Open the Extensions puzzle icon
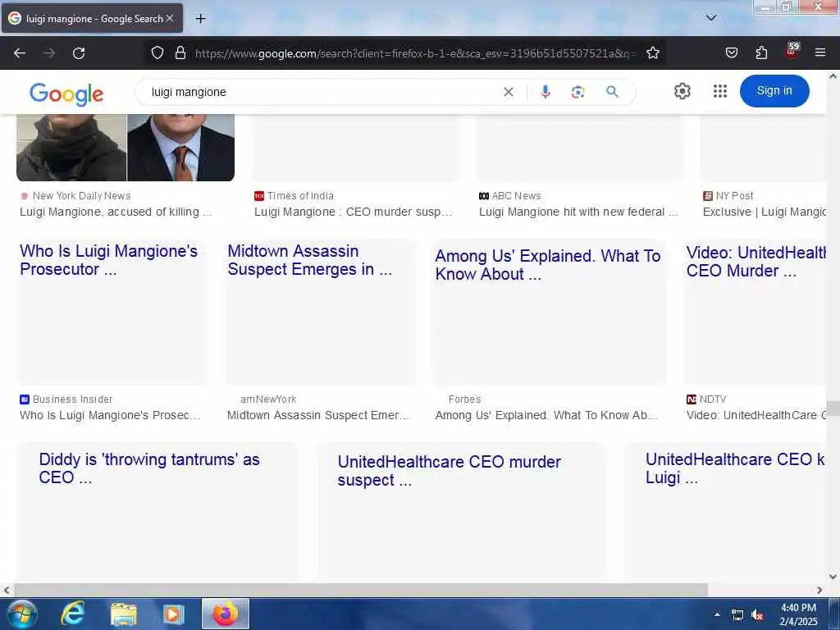 click(761, 52)
